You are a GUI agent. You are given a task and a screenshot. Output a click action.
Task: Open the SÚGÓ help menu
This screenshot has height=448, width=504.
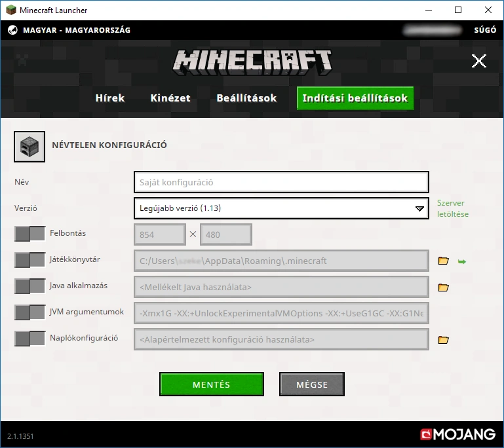(x=485, y=30)
